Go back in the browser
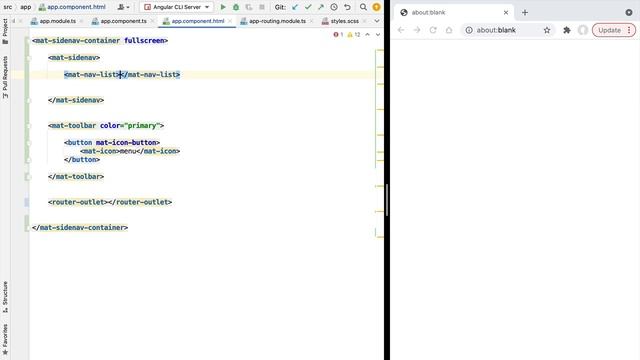This screenshot has height=360, width=640. pos(401,30)
